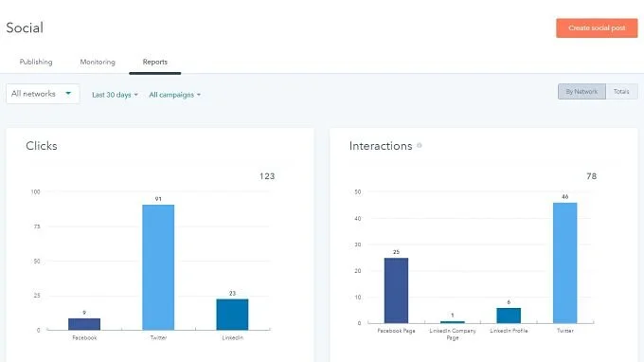The height and width of the screenshot is (362, 644).
Task: Click the total clicks value 123
Action: pos(267,176)
